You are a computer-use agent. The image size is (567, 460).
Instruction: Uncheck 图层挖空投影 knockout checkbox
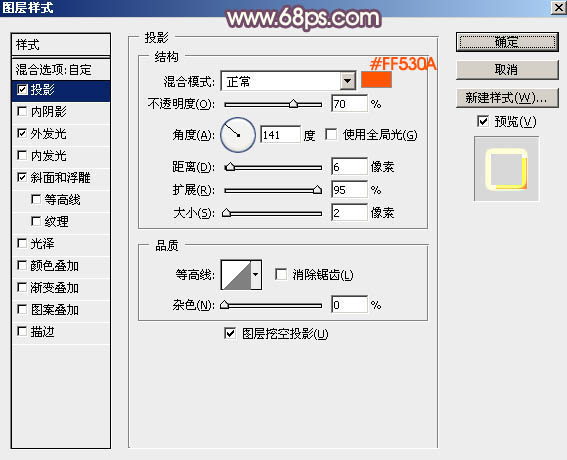click(230, 333)
